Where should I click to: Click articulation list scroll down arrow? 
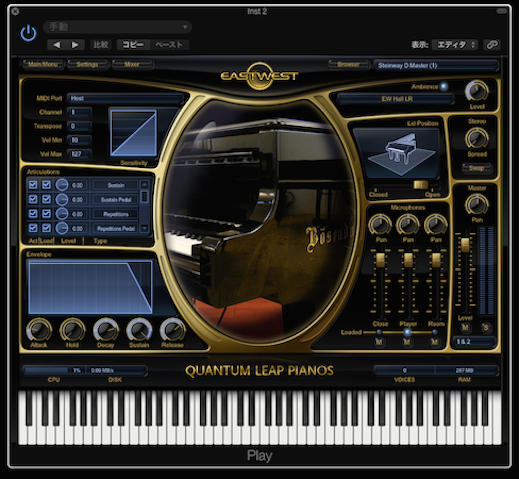144,228
